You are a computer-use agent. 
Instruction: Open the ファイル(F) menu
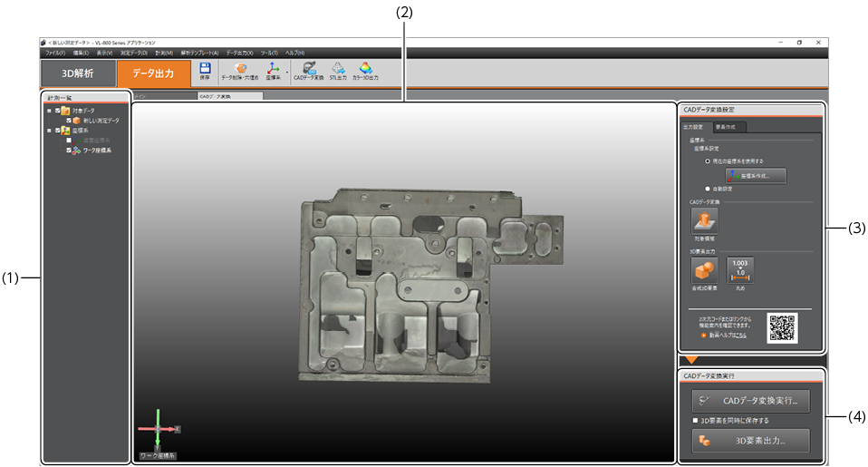click(x=54, y=53)
